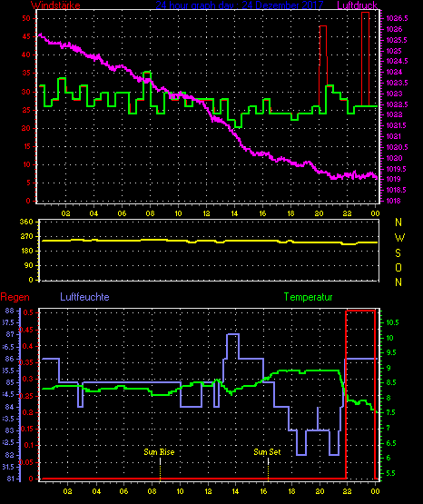Click the 360 wind direction axis value
The height and width of the screenshot is (504, 423).
pos(26,222)
